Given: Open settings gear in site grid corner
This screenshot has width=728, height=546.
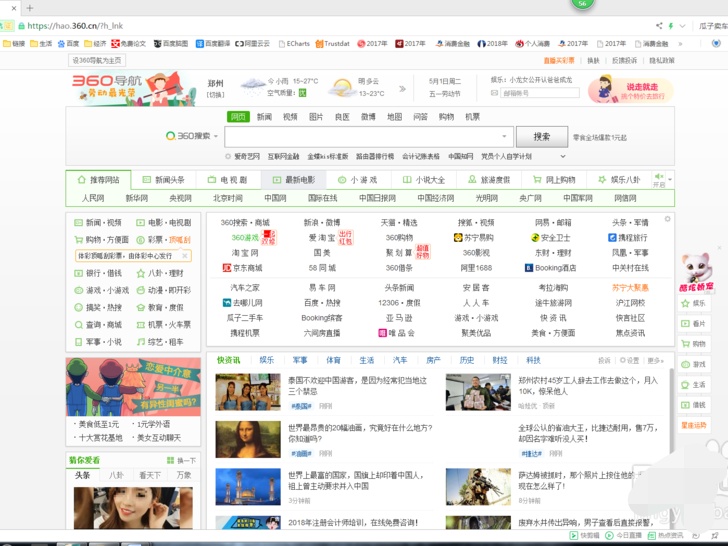Looking at the screenshot, I should click(667, 219).
